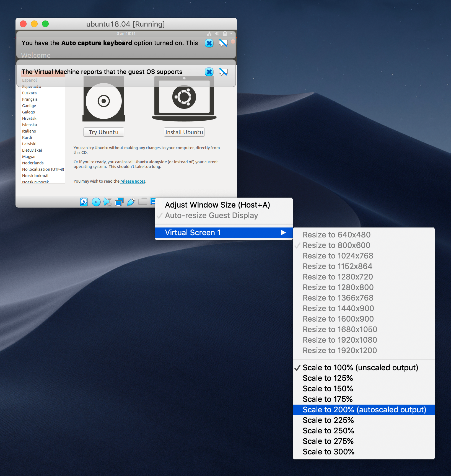
Task: Select Íslenska in the language list
Action: click(x=43, y=125)
